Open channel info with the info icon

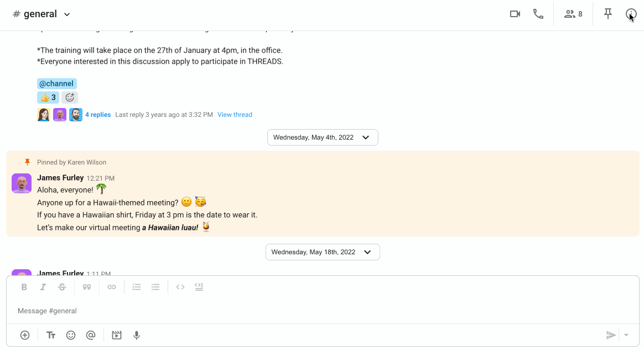pyautogui.click(x=631, y=14)
